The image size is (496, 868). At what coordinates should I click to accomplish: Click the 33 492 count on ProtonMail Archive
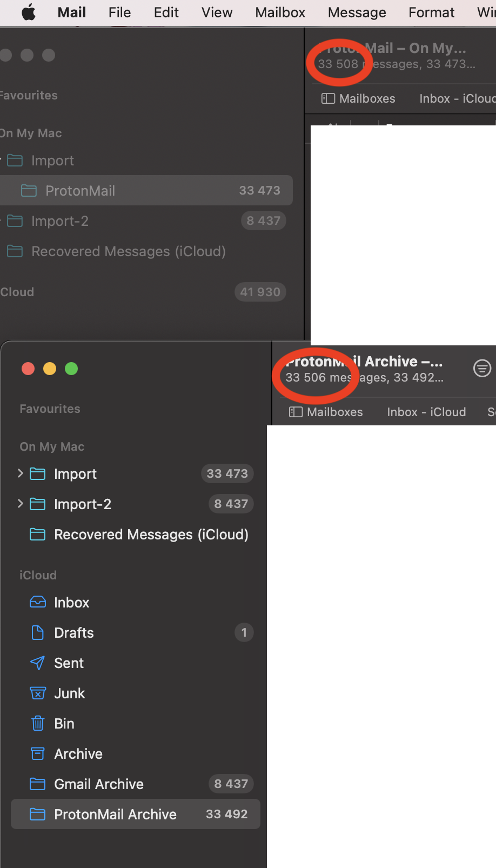[x=226, y=814]
